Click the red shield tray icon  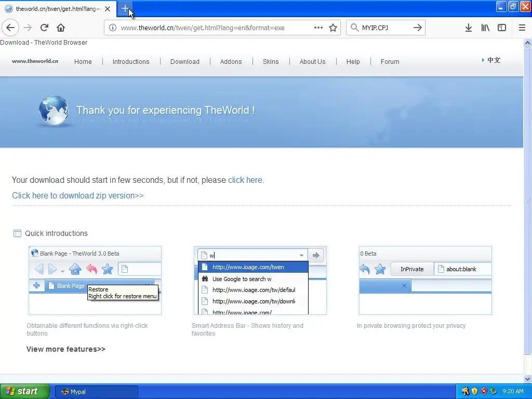point(484,392)
